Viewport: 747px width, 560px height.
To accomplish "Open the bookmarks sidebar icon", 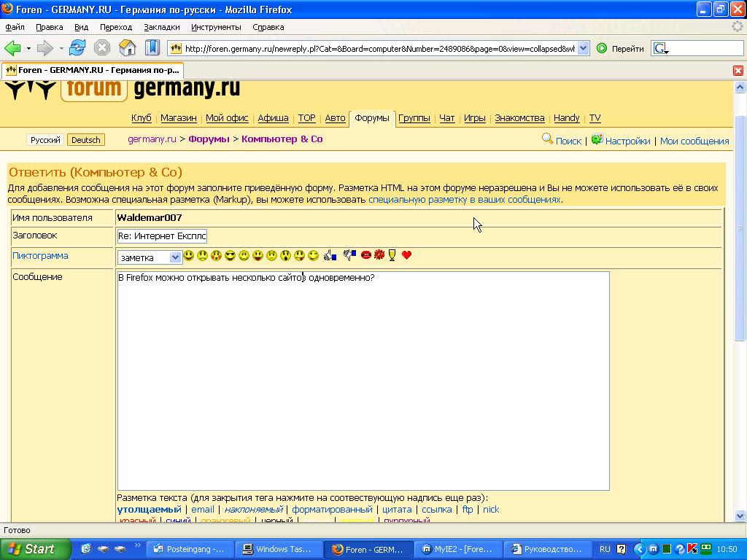I will pyautogui.click(x=152, y=48).
